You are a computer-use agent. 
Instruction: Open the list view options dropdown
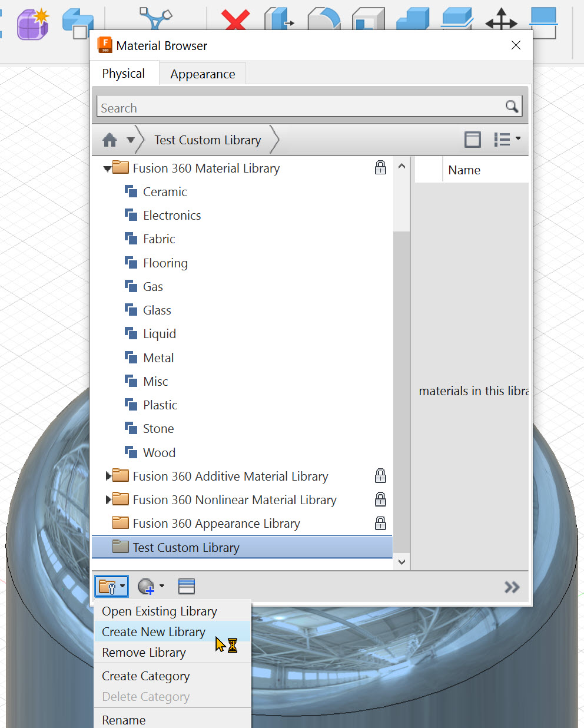[x=506, y=140]
